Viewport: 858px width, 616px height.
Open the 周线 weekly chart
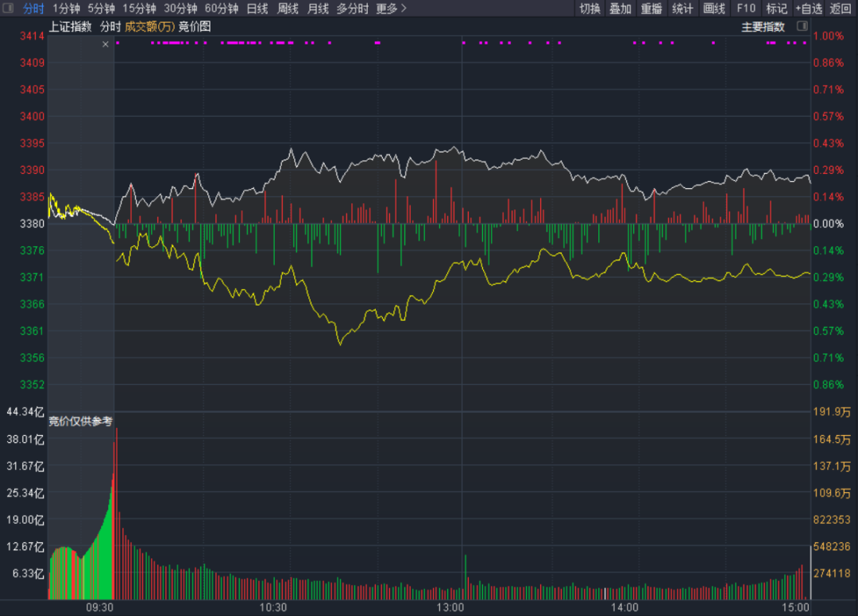point(288,9)
